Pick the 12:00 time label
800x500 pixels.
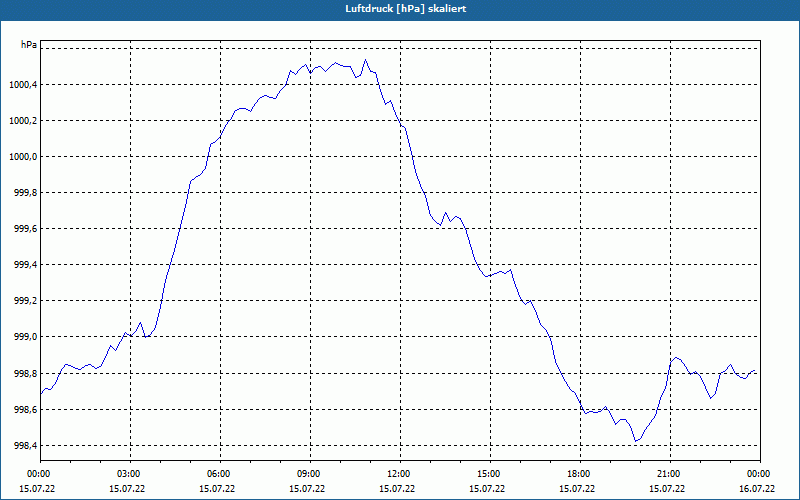tap(400, 474)
